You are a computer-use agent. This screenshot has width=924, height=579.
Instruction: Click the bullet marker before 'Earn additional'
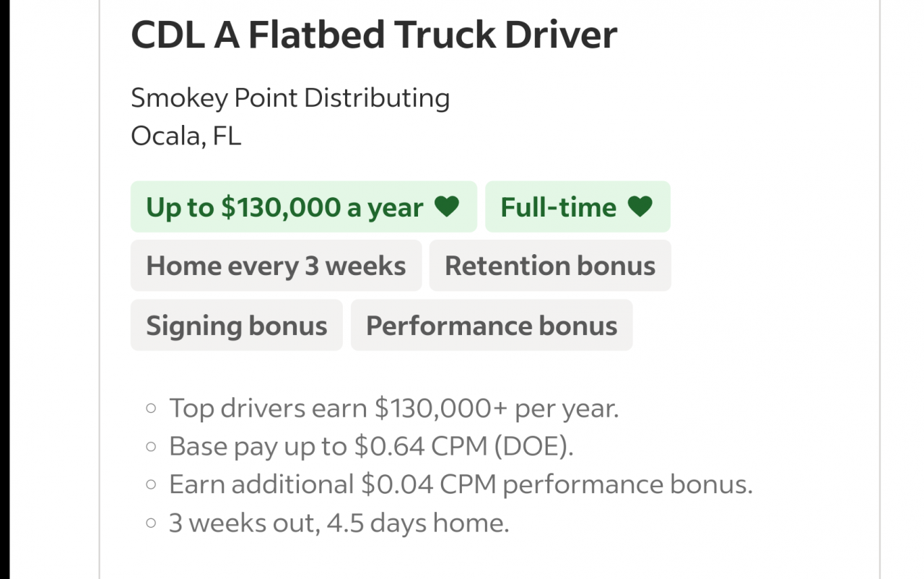(x=151, y=484)
